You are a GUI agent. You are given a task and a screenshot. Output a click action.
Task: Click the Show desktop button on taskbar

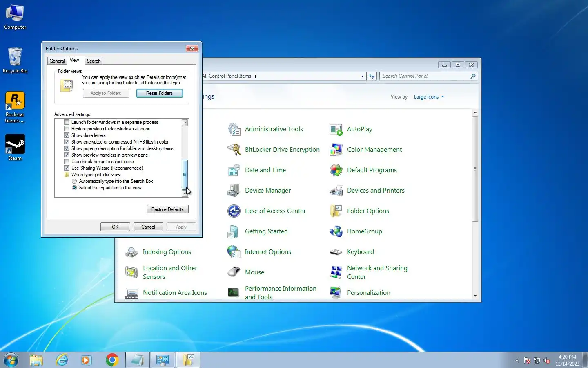pyautogui.click(x=585, y=360)
